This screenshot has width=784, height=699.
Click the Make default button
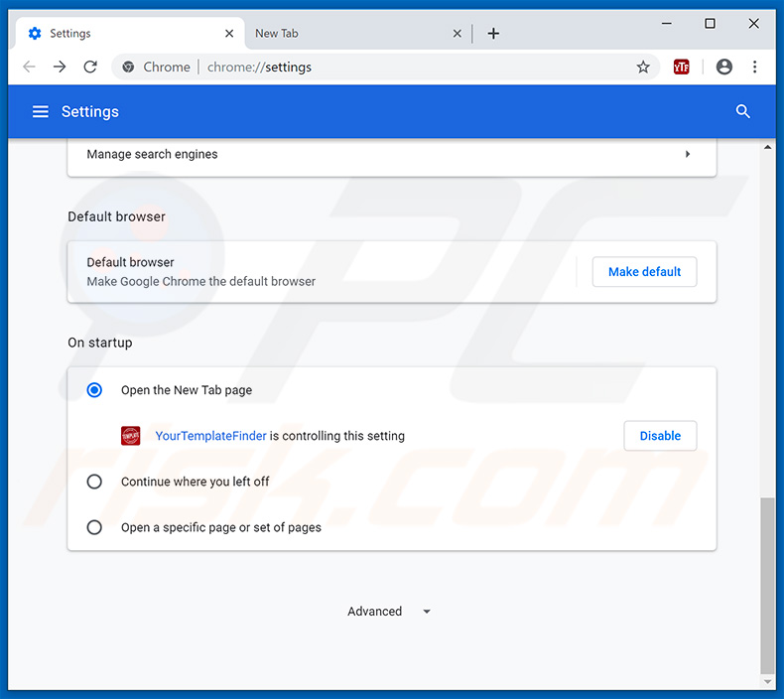[x=644, y=272]
